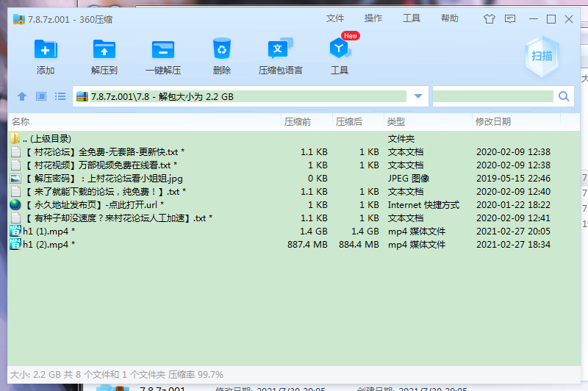Click the 扫描 (Scan) hexagon button
This screenshot has width=588, height=391.
click(x=543, y=54)
